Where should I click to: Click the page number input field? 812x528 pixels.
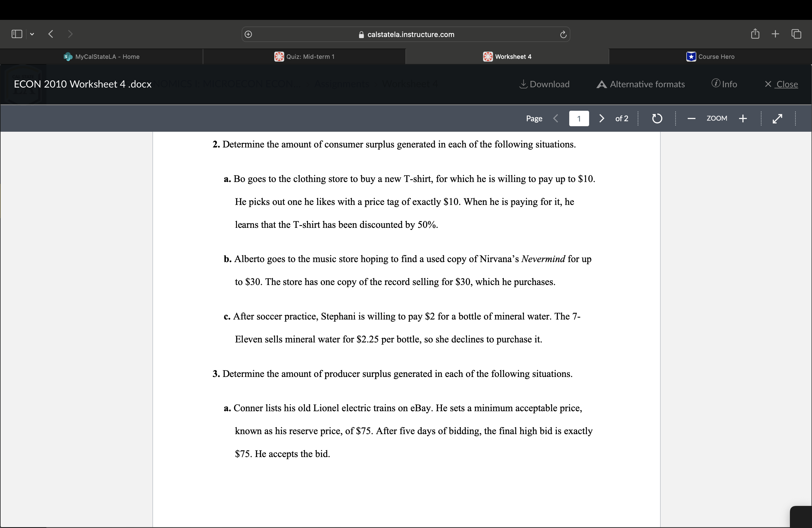pos(579,118)
